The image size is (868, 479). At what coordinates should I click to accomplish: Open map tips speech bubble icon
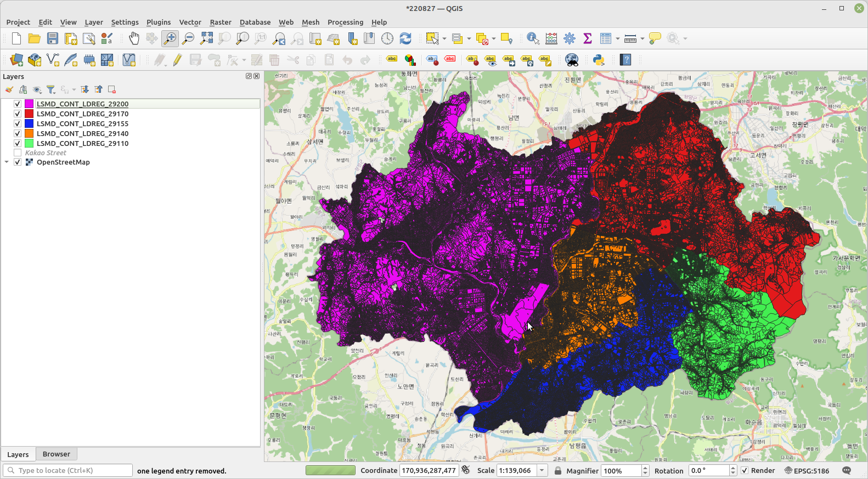click(655, 38)
